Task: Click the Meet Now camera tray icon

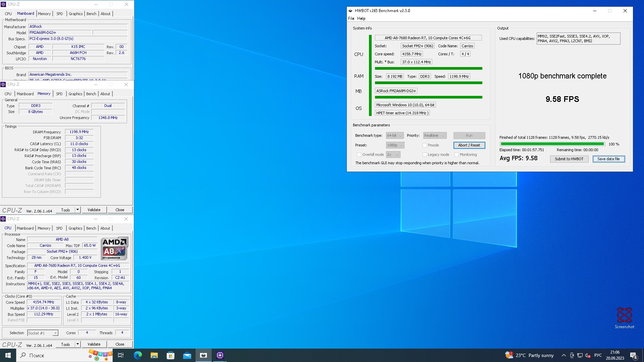Action: click(x=572, y=355)
